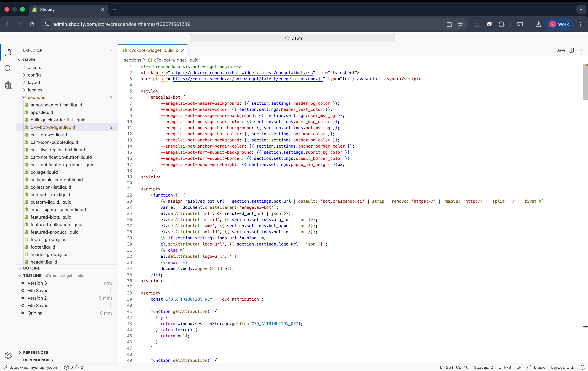Open the enegelaibot.css CDN link

pos(241,73)
